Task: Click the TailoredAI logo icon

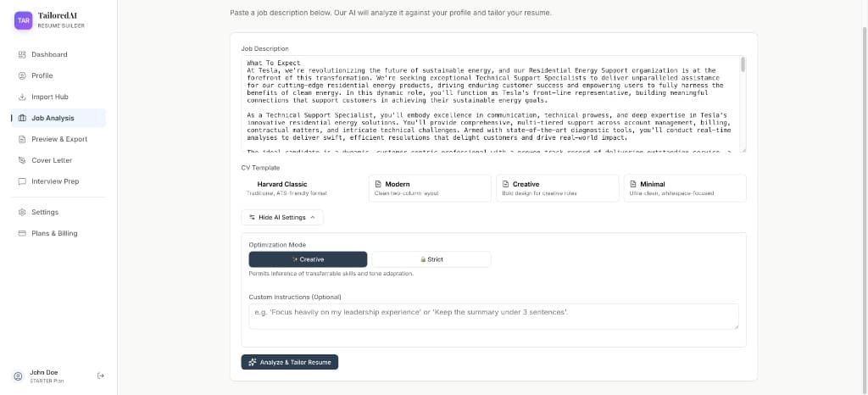Action: 24,20
